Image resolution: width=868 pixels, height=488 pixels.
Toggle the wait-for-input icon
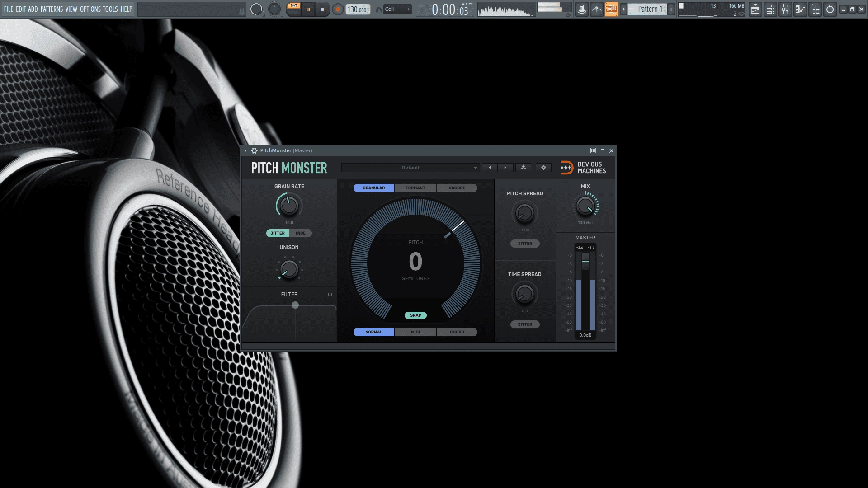(597, 9)
